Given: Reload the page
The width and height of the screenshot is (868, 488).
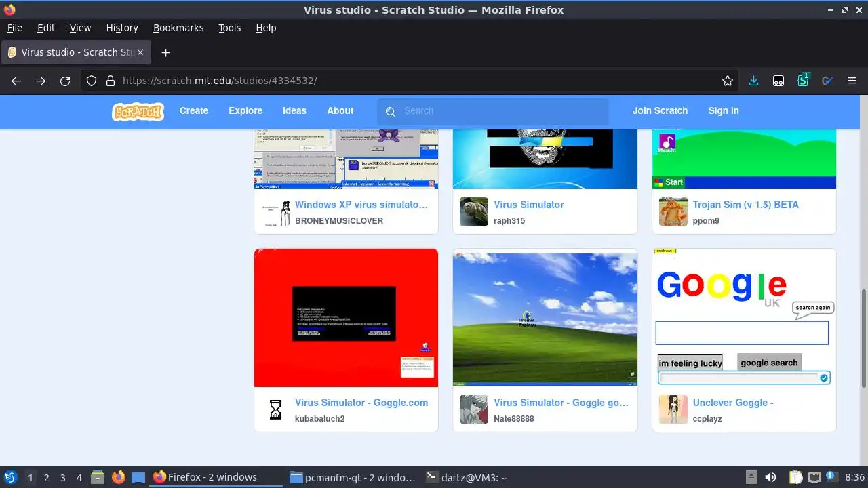Looking at the screenshot, I should [x=65, y=81].
